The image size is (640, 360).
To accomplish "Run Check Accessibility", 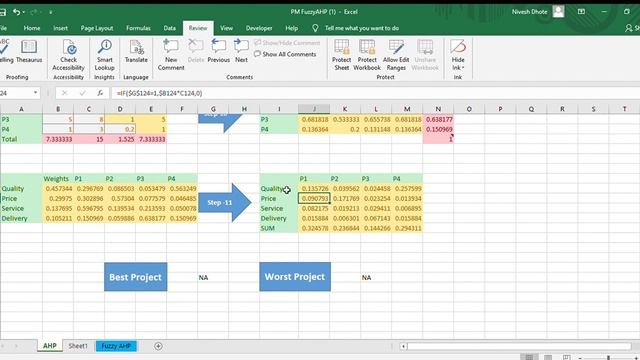I will 69,55.
